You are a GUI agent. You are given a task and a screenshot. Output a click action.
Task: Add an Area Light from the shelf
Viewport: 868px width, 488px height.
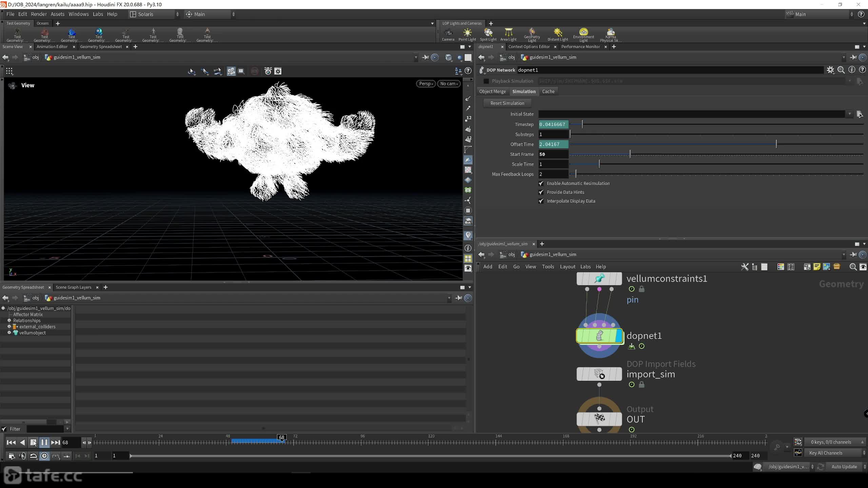508,35
